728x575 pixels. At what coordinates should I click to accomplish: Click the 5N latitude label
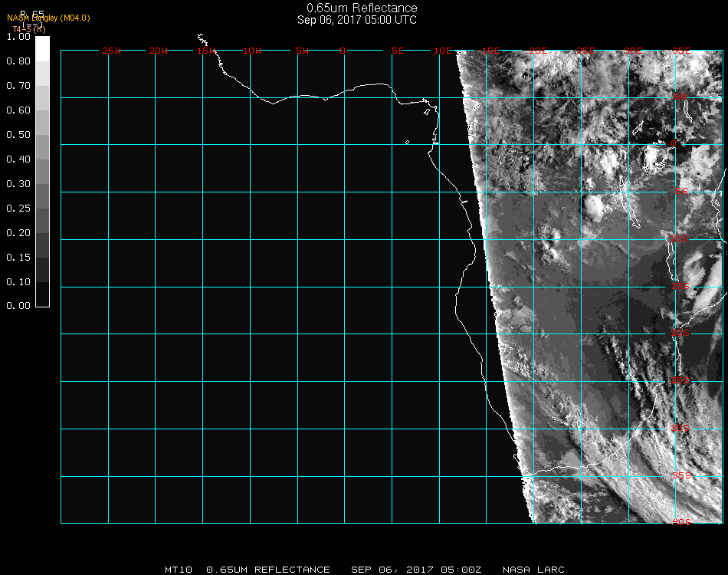680,97
